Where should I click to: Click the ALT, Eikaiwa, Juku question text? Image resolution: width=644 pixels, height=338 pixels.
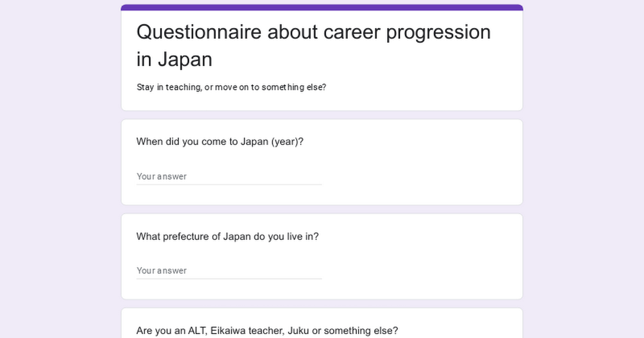[x=267, y=330]
